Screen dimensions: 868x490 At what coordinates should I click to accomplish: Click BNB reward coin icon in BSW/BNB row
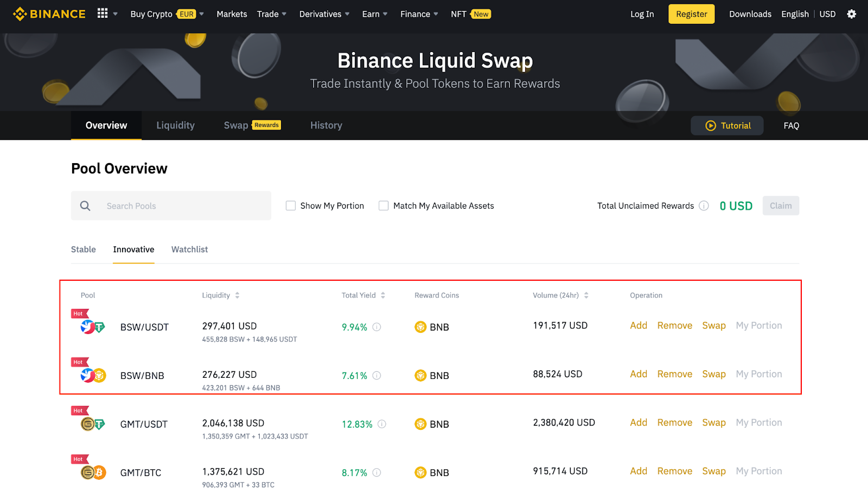pos(420,376)
